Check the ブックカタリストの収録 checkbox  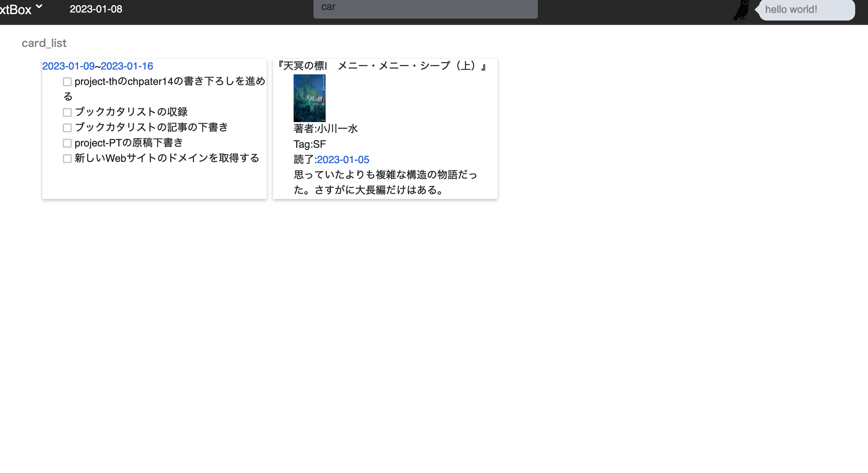click(x=67, y=112)
